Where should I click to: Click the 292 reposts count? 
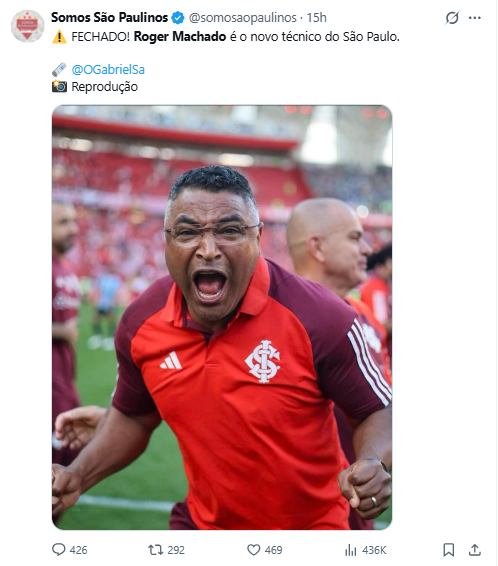tap(176, 550)
